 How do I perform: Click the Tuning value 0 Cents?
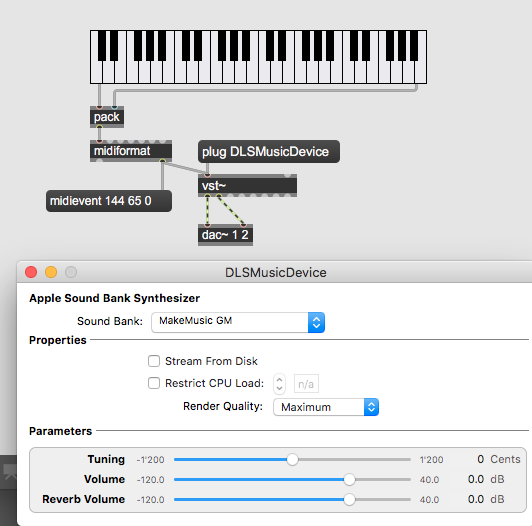coord(498,459)
